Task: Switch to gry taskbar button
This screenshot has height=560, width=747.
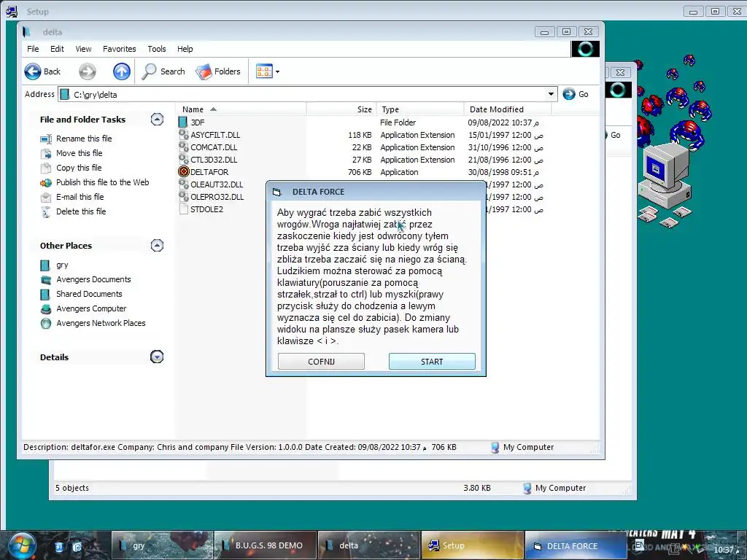Action: point(162,545)
